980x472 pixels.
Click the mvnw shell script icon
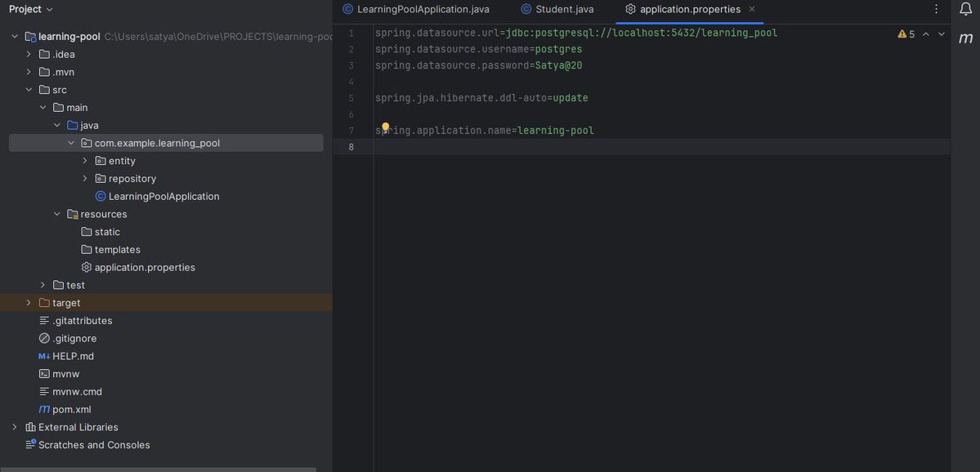point(44,374)
